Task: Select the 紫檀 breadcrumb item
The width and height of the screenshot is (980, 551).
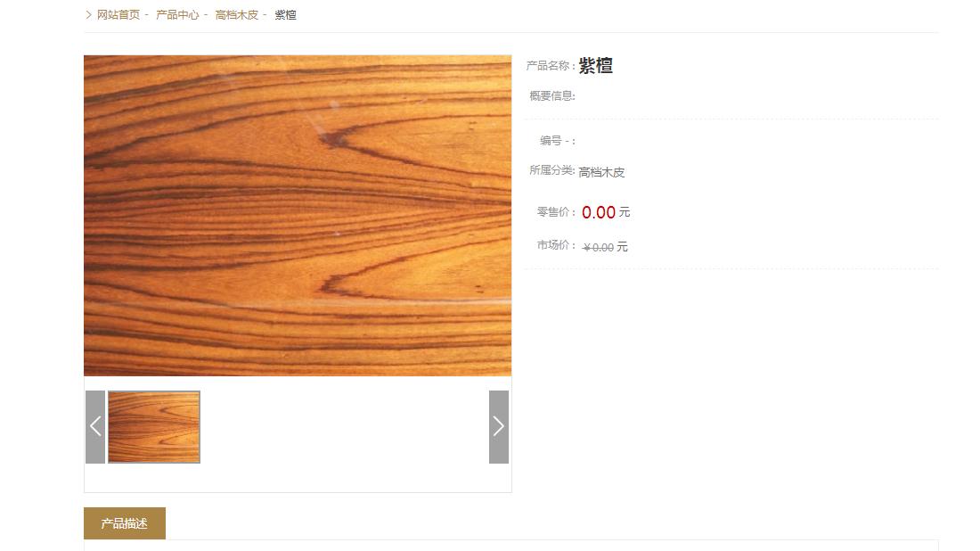Action: 286,14
